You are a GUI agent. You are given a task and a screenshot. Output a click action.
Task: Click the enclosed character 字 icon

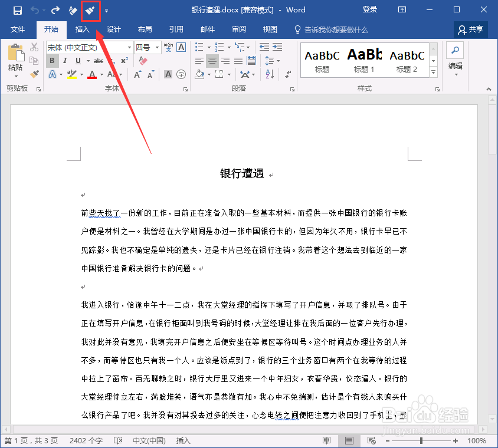181,74
